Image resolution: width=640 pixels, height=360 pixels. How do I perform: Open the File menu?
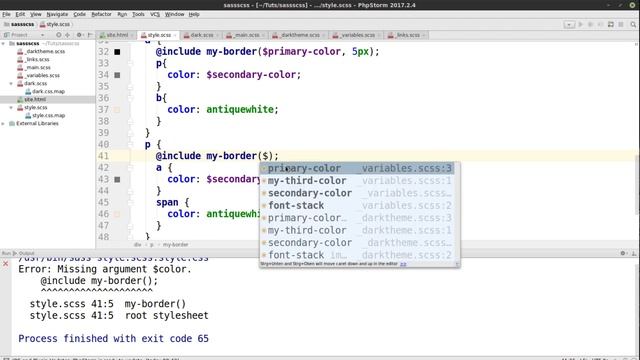coord(7,14)
